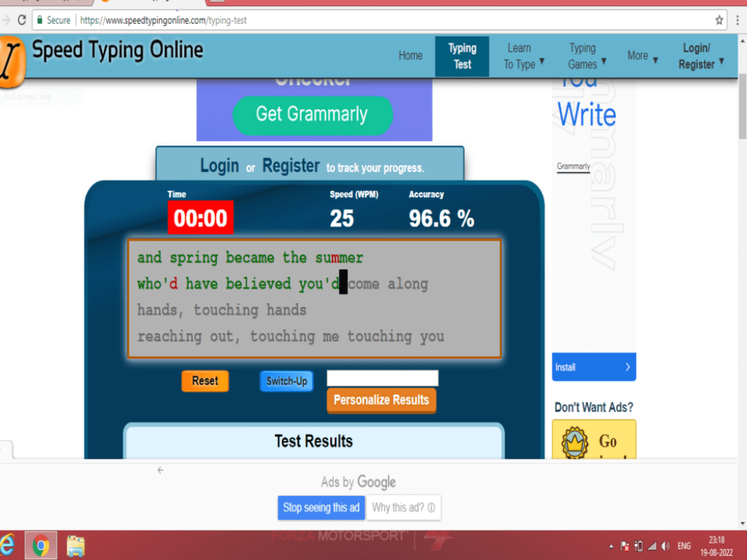The image size is (747, 560).
Task: Click the Don't Want Ads? heading
Action: [x=594, y=407]
